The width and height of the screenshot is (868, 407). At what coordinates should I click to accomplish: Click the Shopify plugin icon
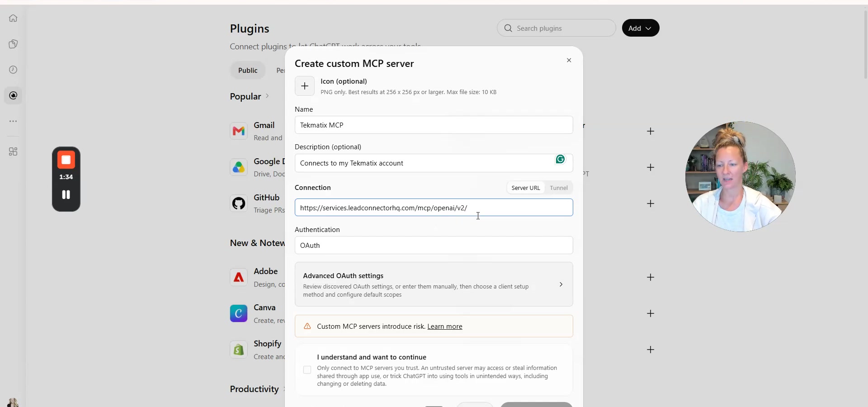(239, 350)
